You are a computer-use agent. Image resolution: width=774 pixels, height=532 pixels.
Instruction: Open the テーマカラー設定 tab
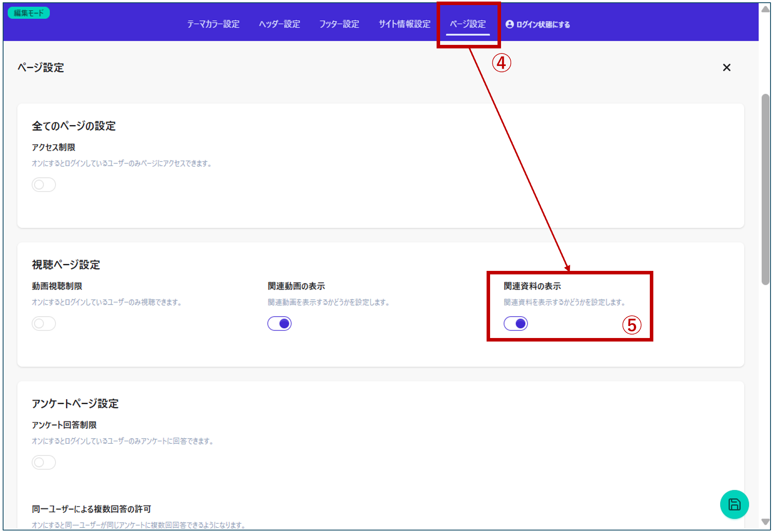pos(213,24)
